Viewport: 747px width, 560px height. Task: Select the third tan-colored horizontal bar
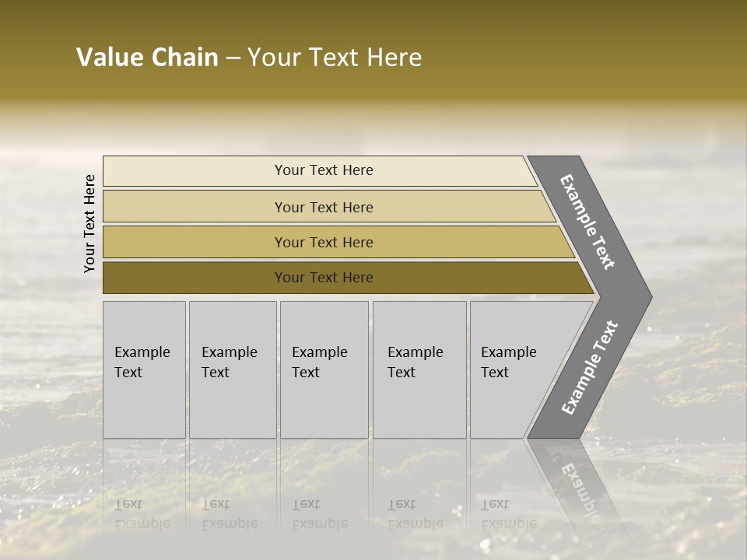[x=324, y=242]
